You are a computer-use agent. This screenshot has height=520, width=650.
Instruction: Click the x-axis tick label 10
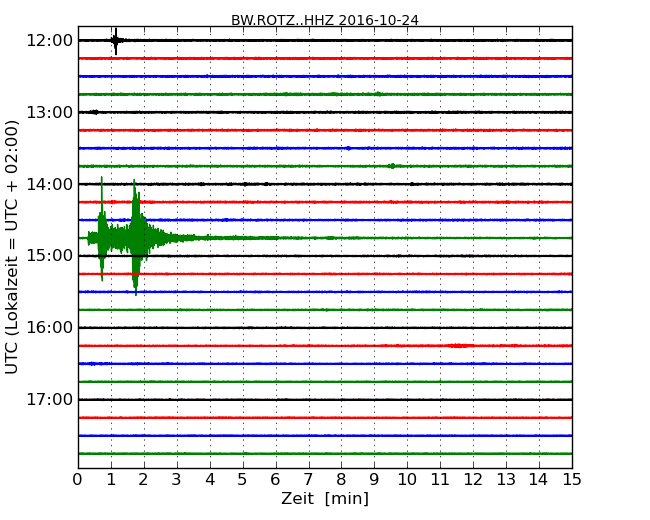[407, 480]
